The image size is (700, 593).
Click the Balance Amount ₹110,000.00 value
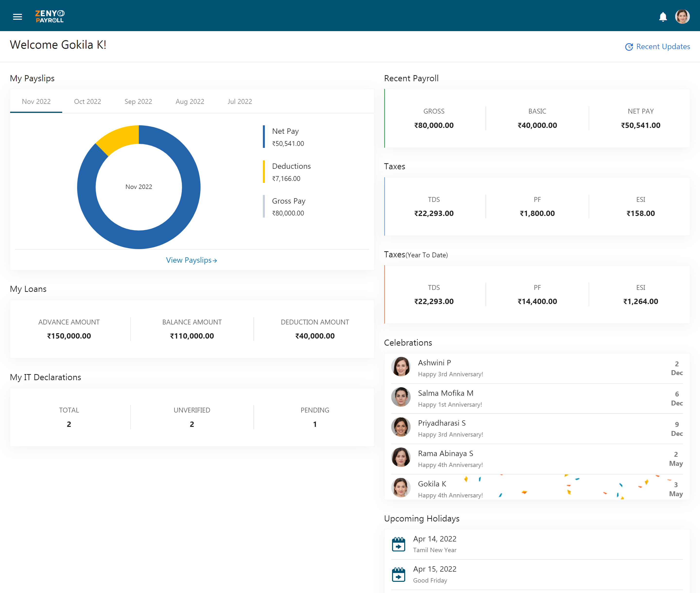[192, 336]
